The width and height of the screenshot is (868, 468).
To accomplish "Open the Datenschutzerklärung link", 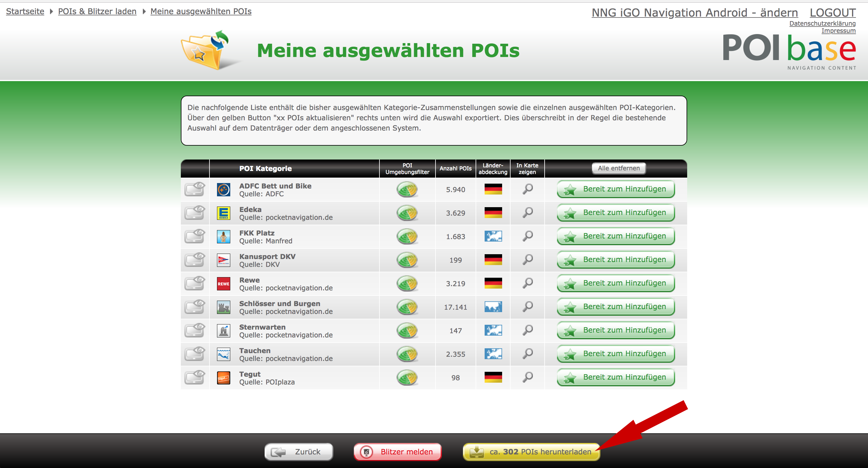I will [x=822, y=23].
